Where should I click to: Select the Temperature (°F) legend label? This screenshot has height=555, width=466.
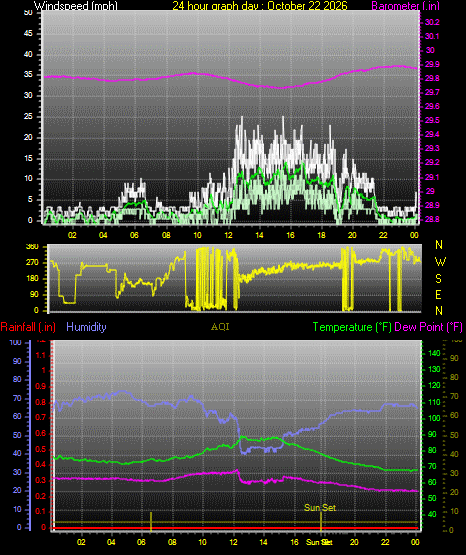(x=352, y=327)
